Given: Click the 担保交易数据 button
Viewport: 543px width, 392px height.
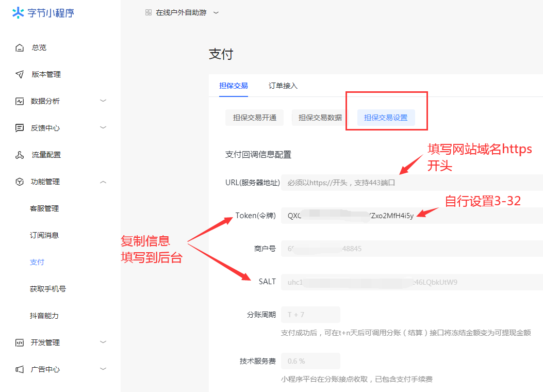Looking at the screenshot, I should 320,118.
